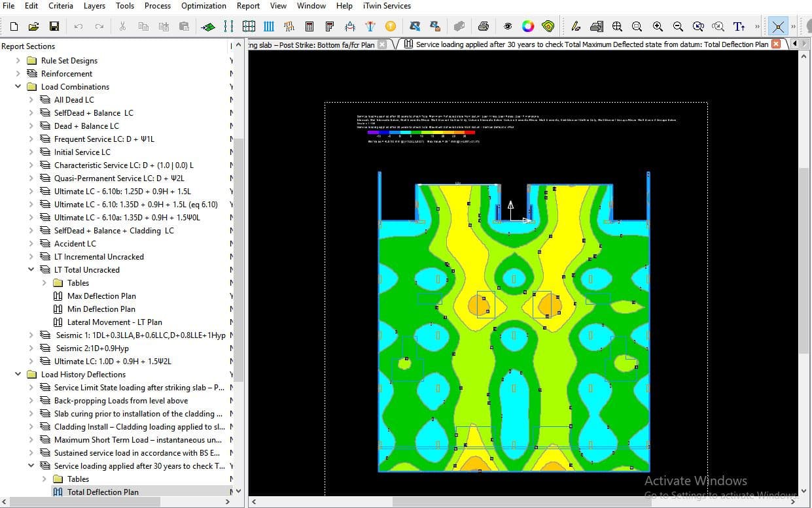This screenshot has height=508, width=812.
Task: Click the zoom in magnifier icon
Action: (x=658, y=27)
